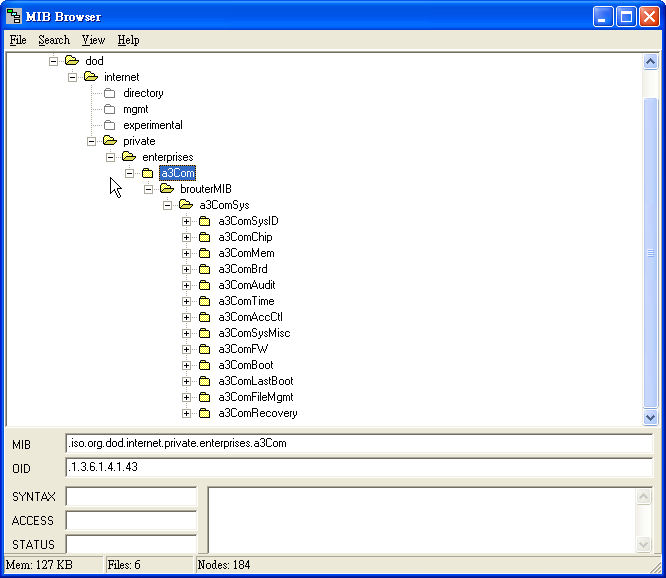
Task: Expand the a3ComBrd node
Action: 186,269
